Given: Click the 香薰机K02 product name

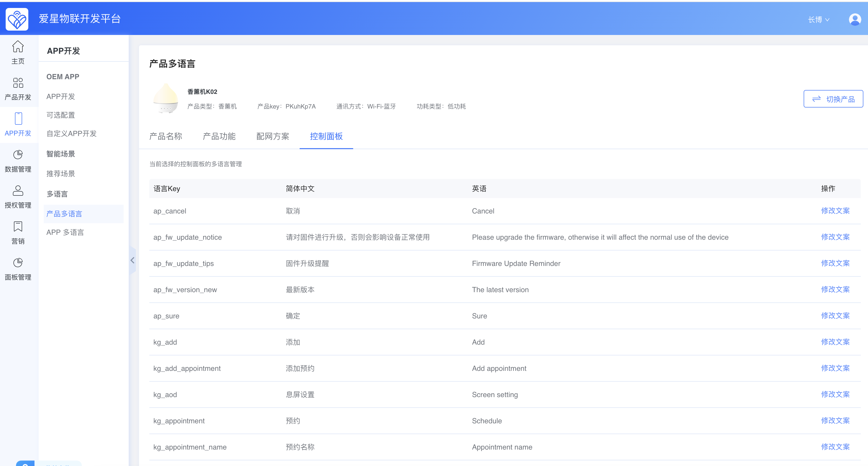Looking at the screenshot, I should point(202,92).
